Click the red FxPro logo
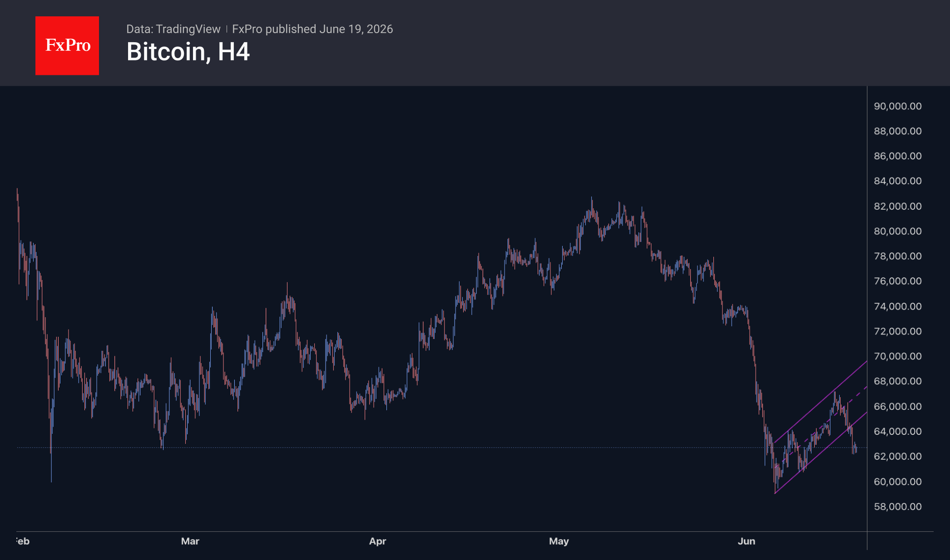 (67, 46)
